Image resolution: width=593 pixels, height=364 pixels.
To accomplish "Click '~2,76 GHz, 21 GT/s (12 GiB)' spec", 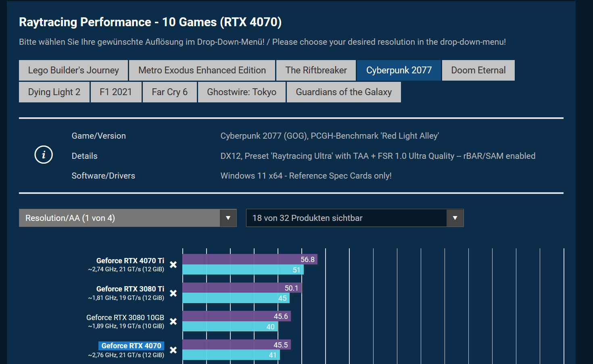I will [x=126, y=355].
